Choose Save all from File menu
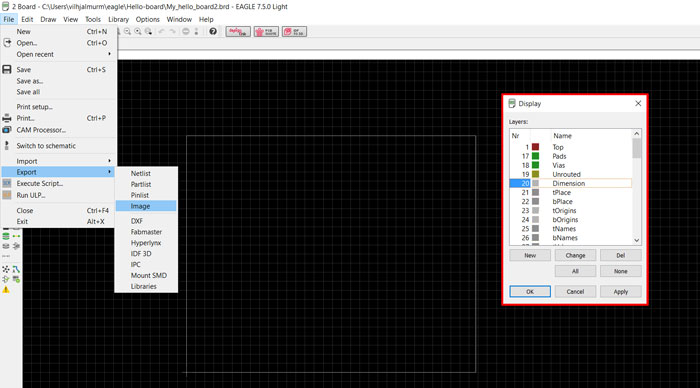The width and height of the screenshot is (700, 388). click(58, 92)
